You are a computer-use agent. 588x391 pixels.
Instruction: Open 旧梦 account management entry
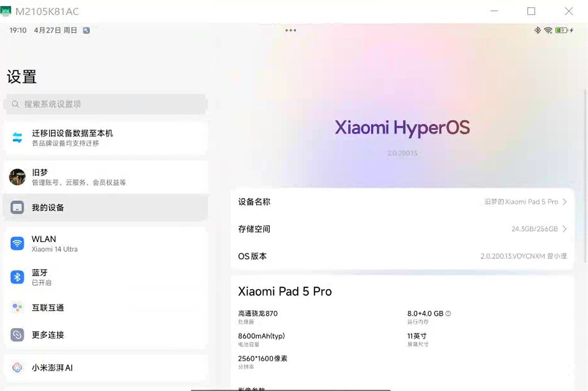click(106, 177)
